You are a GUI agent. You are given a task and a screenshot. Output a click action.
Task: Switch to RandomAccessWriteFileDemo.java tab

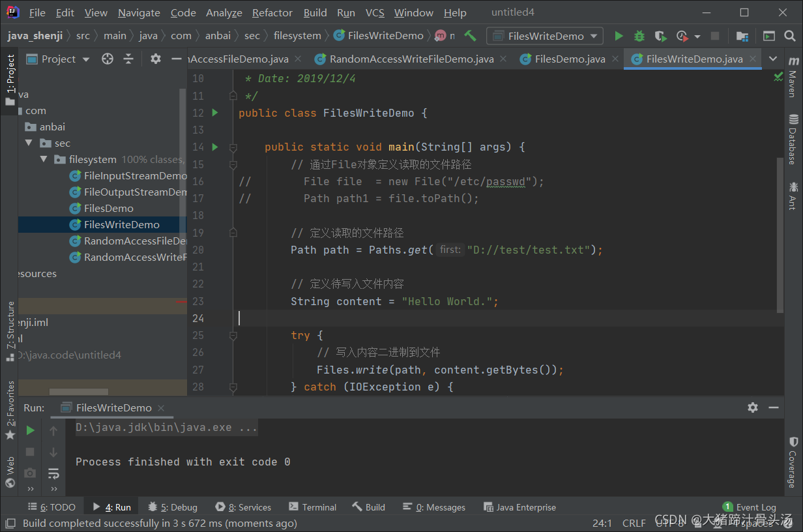411,59
